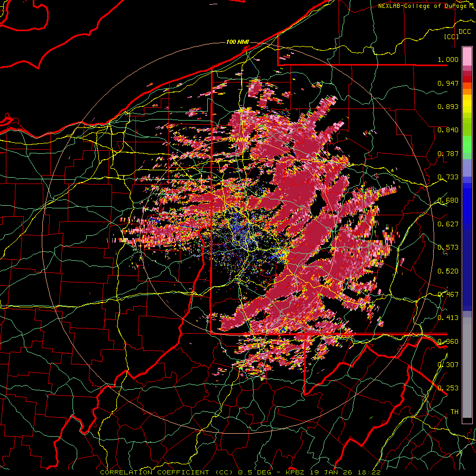
Task: Click the [CC] units label
Action: click(x=452, y=36)
